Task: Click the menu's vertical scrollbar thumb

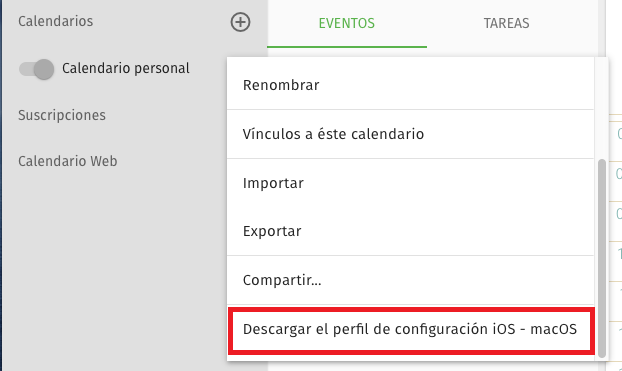Action: [602, 258]
